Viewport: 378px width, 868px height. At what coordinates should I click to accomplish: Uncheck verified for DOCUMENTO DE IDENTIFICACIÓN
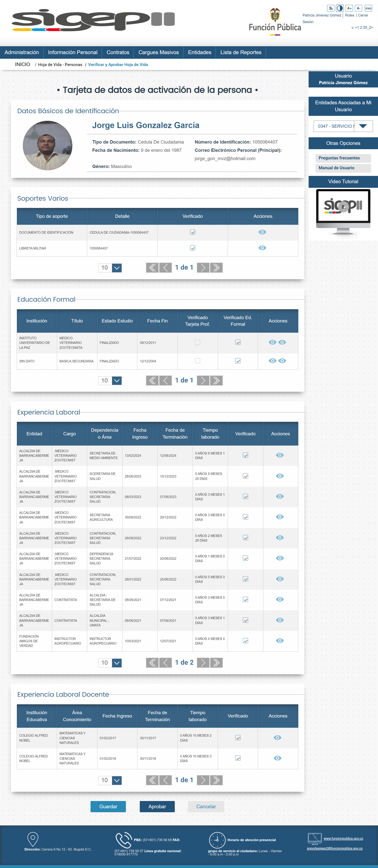(192, 232)
